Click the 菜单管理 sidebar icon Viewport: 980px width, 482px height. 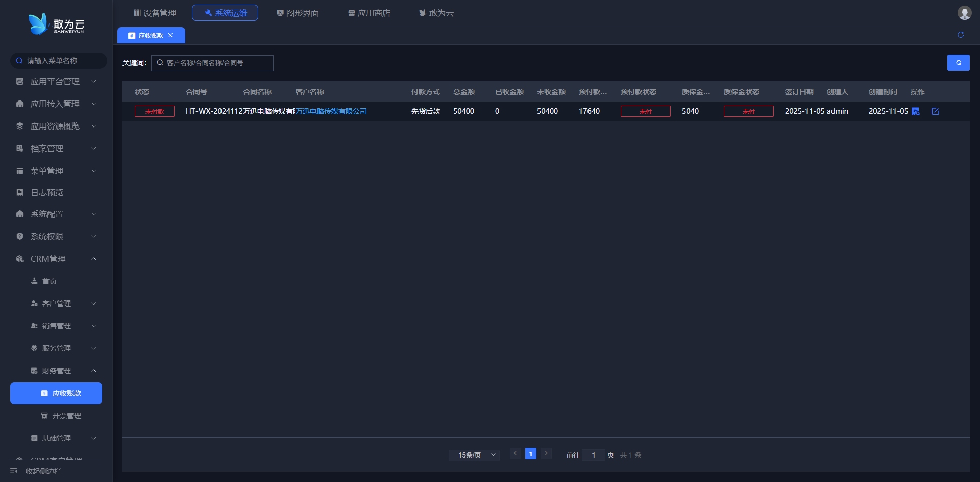coord(20,171)
